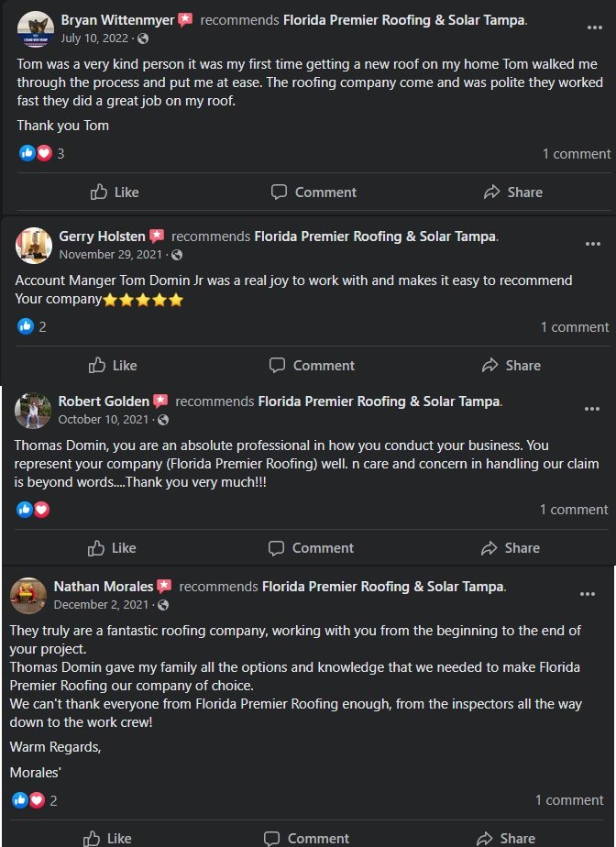Viewport: 616px width, 847px height.
Task: Expand more options for Nathan Morales's post
Action: (x=588, y=595)
